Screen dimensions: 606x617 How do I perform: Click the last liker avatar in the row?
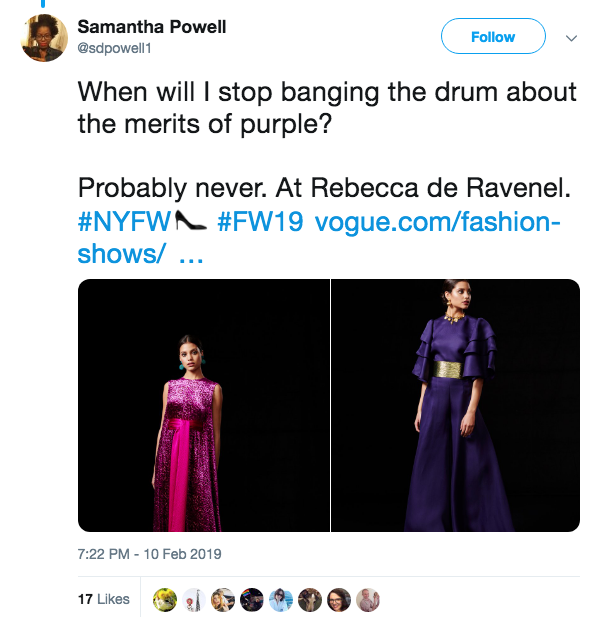(368, 599)
